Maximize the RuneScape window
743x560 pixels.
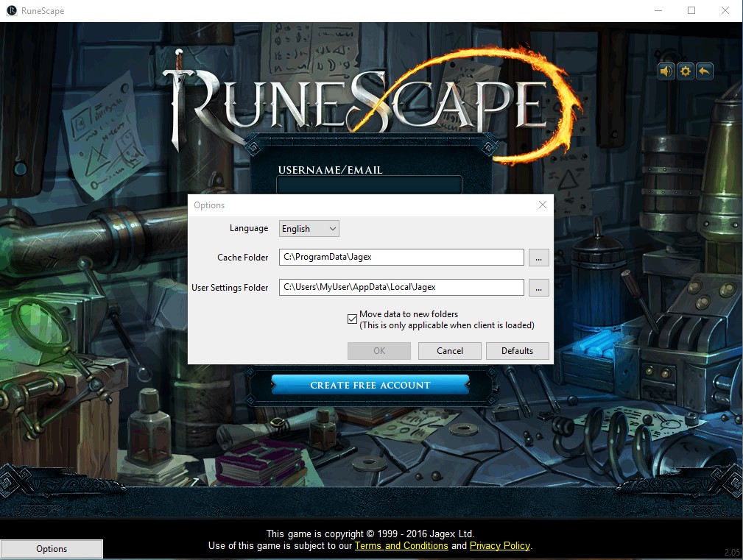tap(691, 10)
